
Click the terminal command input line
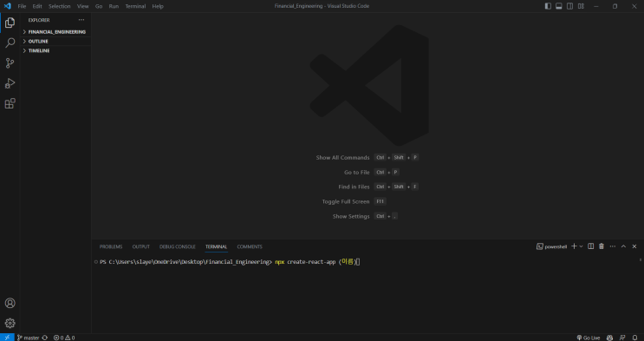pyautogui.click(x=230, y=262)
